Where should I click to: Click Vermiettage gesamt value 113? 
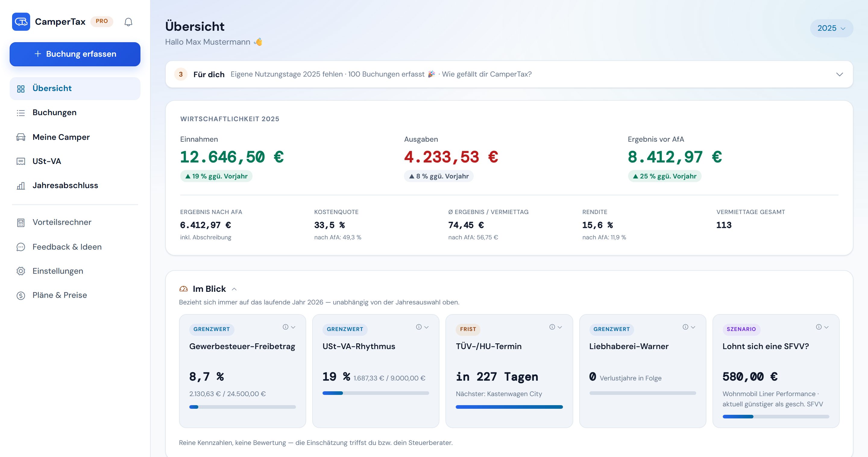tap(724, 225)
